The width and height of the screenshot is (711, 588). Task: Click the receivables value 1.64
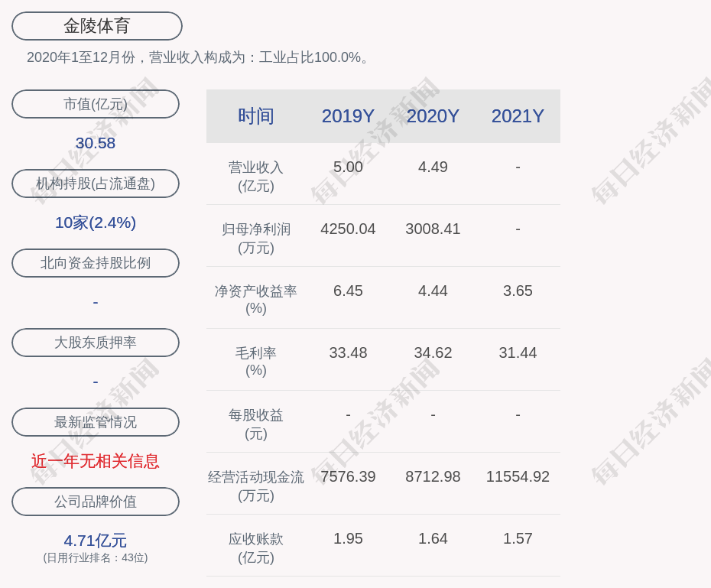(x=433, y=538)
